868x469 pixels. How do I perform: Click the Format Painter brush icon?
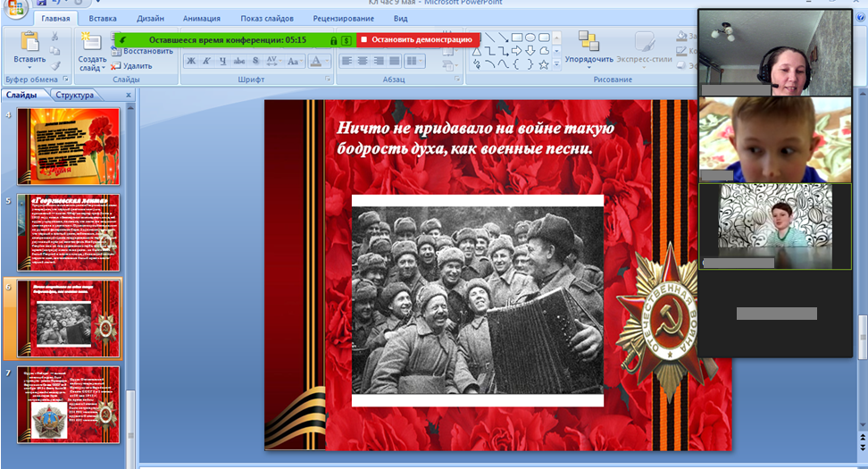click(x=55, y=65)
